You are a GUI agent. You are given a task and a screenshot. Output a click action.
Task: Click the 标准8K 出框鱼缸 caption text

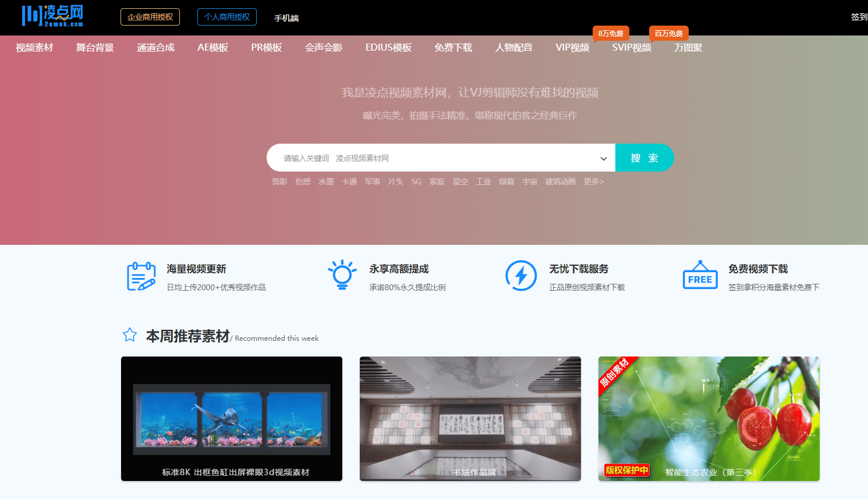(x=236, y=472)
